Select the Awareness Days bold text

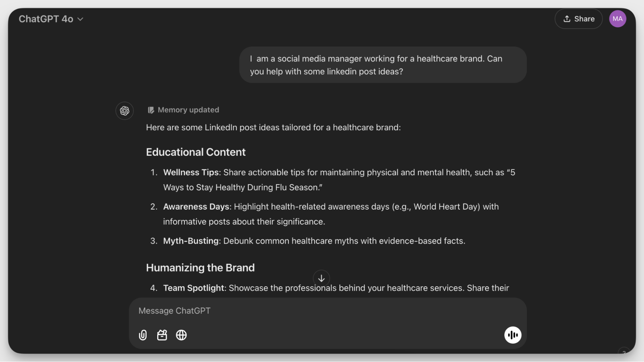[x=196, y=207]
